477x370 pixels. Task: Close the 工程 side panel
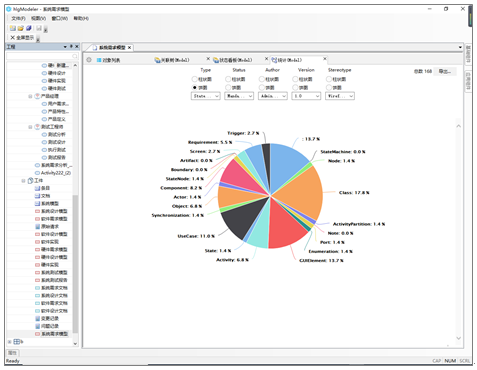(x=77, y=47)
